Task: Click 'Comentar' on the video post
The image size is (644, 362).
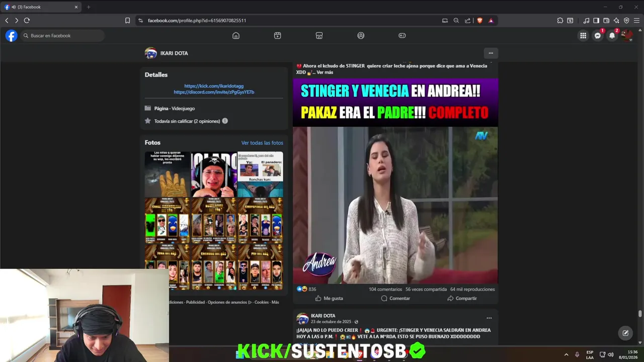Action: click(x=395, y=298)
